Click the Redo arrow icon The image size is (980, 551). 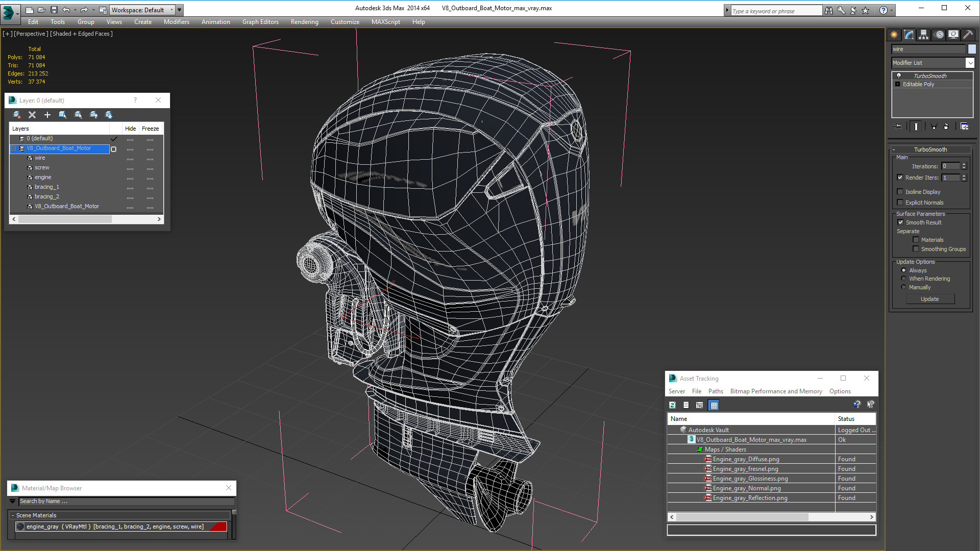coord(84,10)
